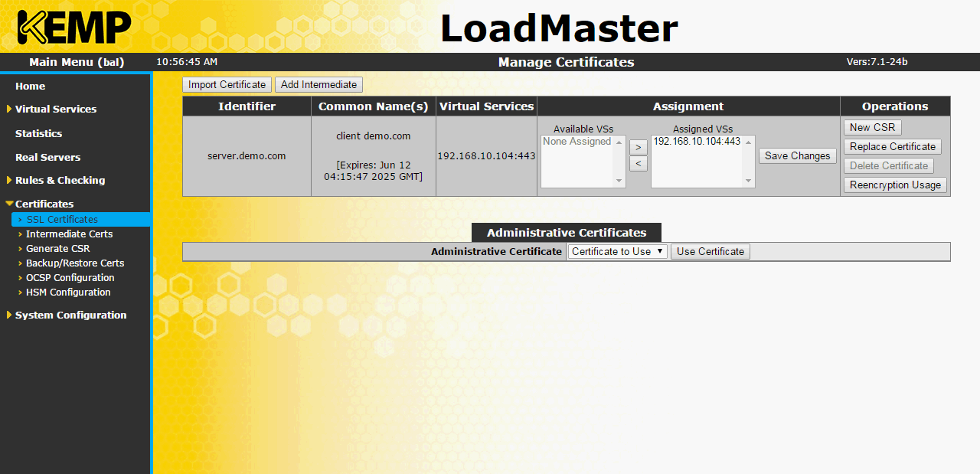Move VS to assigned with > button
Screen dimensions: 980x474
pyautogui.click(x=639, y=147)
